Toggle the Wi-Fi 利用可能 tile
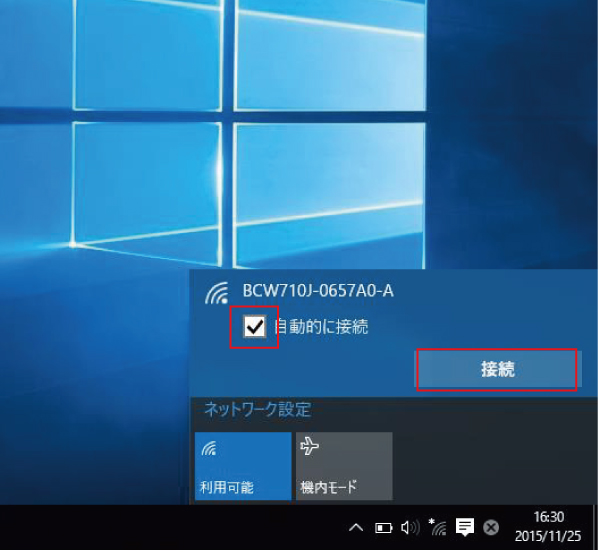 (x=243, y=466)
